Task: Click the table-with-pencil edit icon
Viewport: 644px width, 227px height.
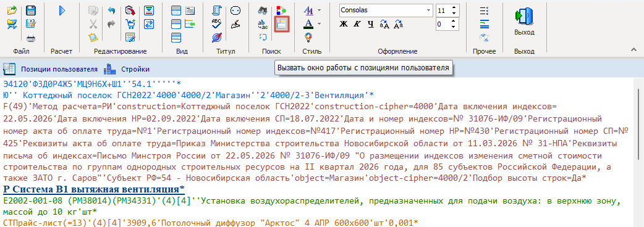Action: pyautogui.click(x=130, y=38)
